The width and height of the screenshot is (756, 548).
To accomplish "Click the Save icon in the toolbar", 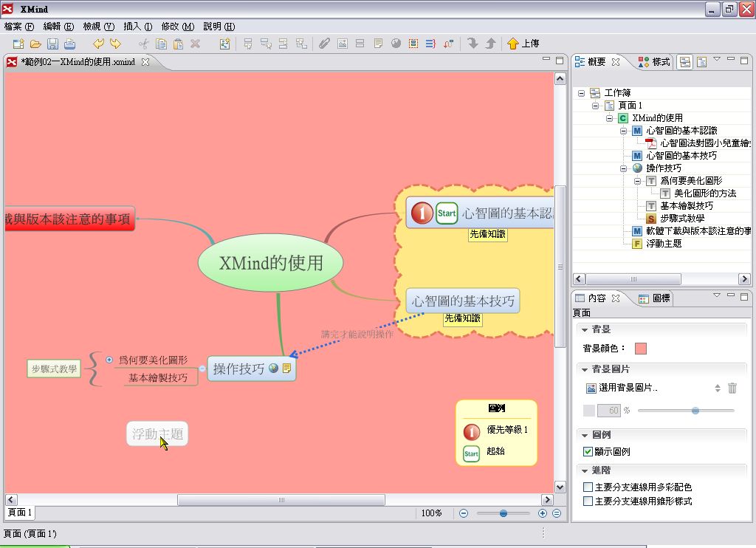I will tap(53, 44).
